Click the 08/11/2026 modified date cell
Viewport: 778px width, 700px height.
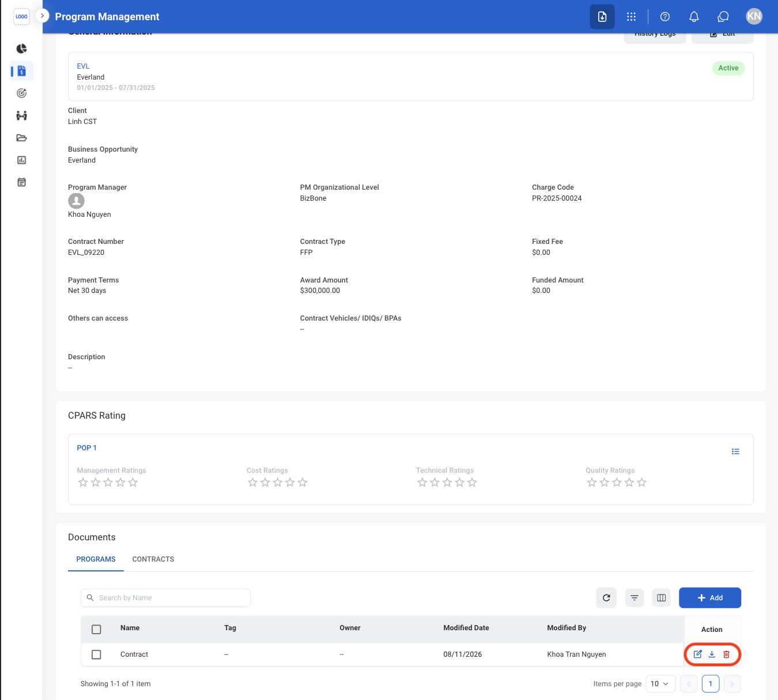click(x=462, y=654)
